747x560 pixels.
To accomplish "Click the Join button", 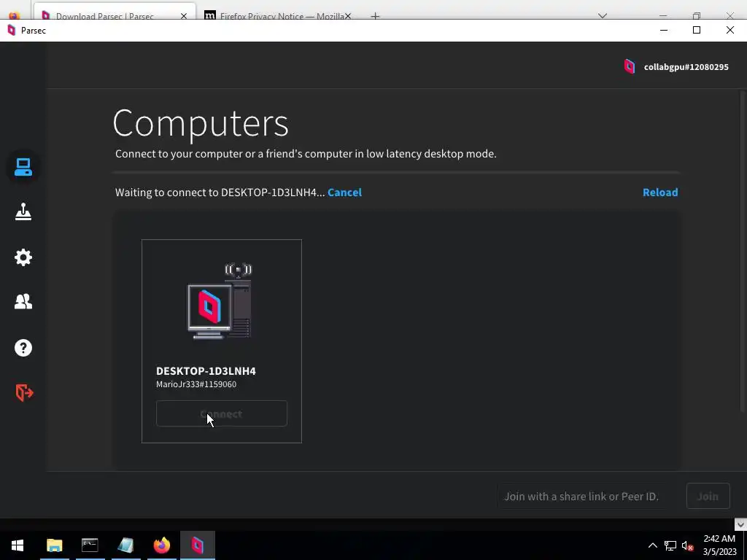I will (708, 496).
